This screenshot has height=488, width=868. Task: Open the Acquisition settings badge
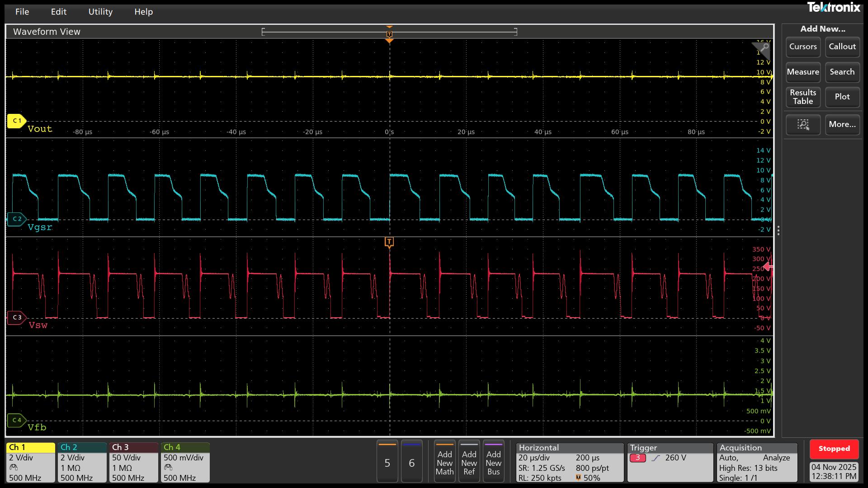(757, 462)
